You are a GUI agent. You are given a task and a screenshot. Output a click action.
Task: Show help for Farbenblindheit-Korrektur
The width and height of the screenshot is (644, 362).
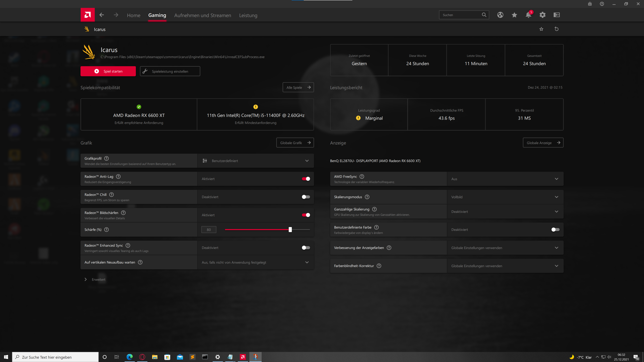[379, 266]
